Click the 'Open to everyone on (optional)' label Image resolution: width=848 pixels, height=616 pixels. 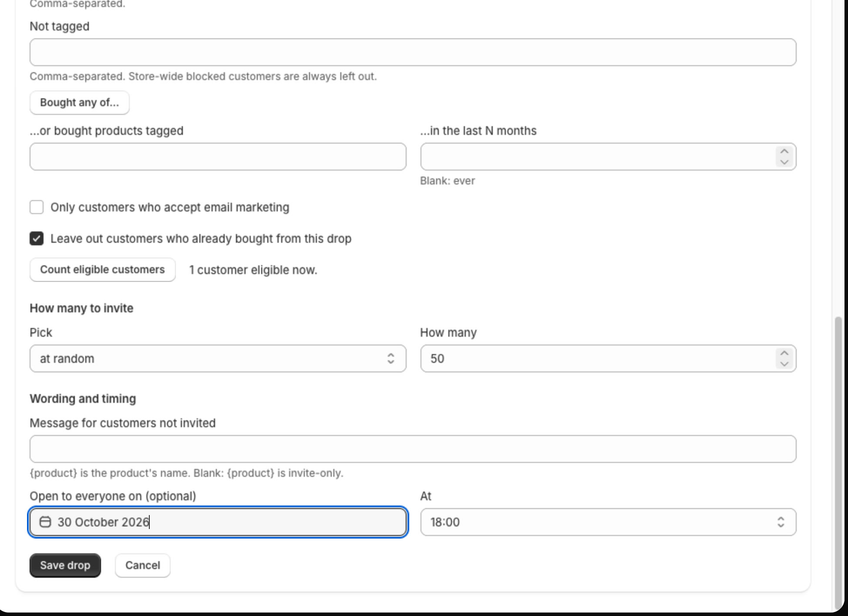click(x=113, y=496)
